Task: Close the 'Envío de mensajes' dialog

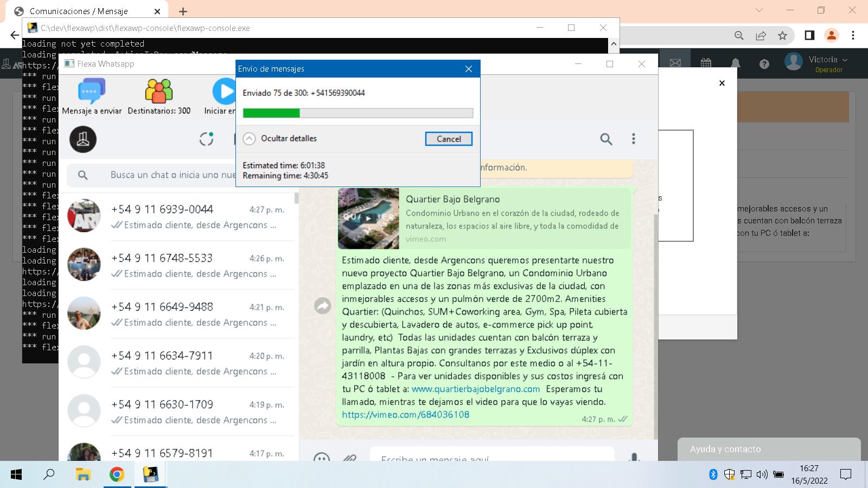Action: coord(469,69)
